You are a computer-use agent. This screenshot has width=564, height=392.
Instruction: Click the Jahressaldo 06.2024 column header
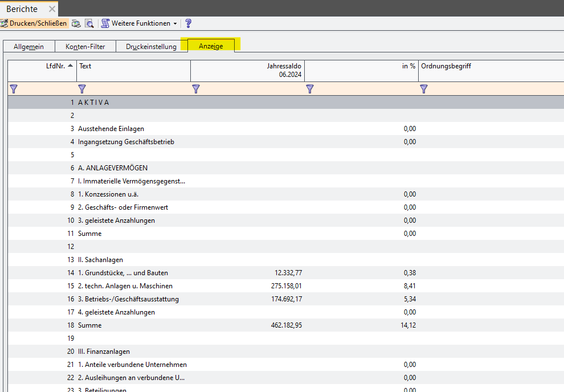pos(247,71)
